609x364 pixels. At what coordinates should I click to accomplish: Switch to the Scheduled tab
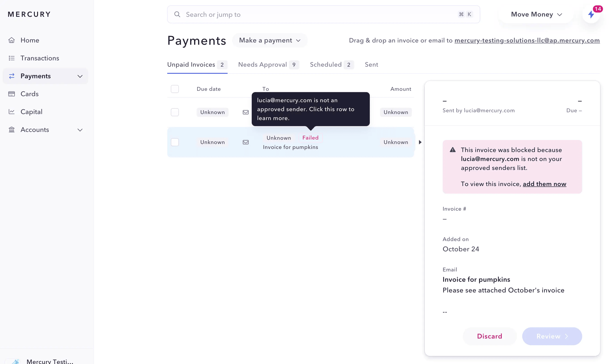point(332,65)
